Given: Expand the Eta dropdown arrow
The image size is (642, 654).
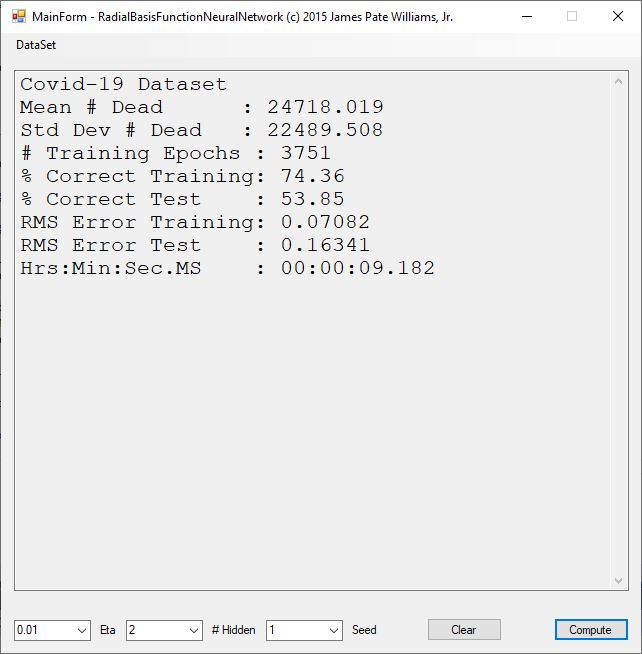Looking at the screenshot, I should (x=82, y=630).
